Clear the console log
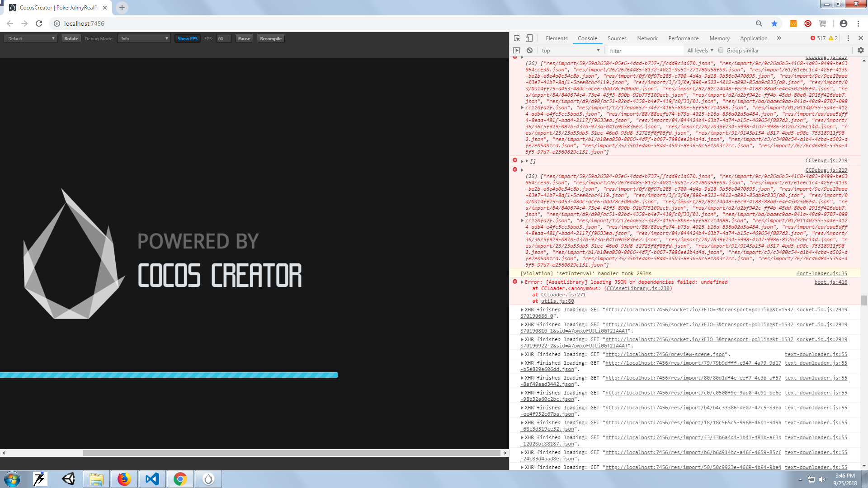This screenshot has width=868, height=488. (x=529, y=51)
